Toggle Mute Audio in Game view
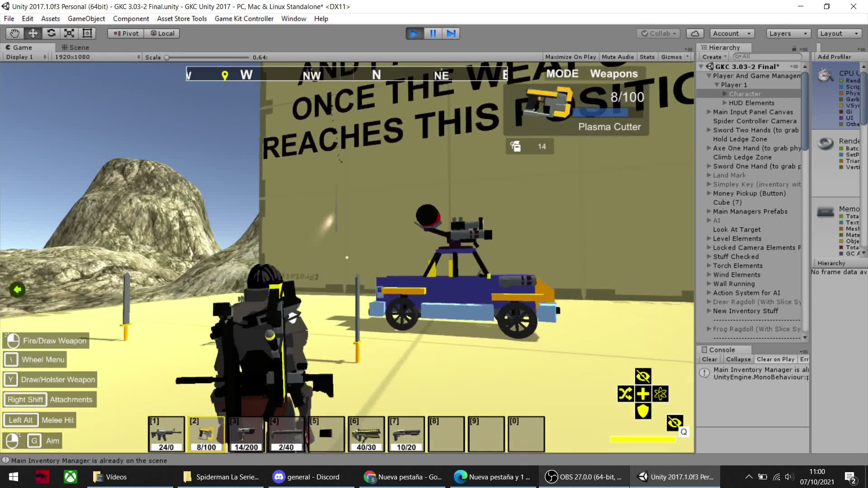 click(618, 57)
